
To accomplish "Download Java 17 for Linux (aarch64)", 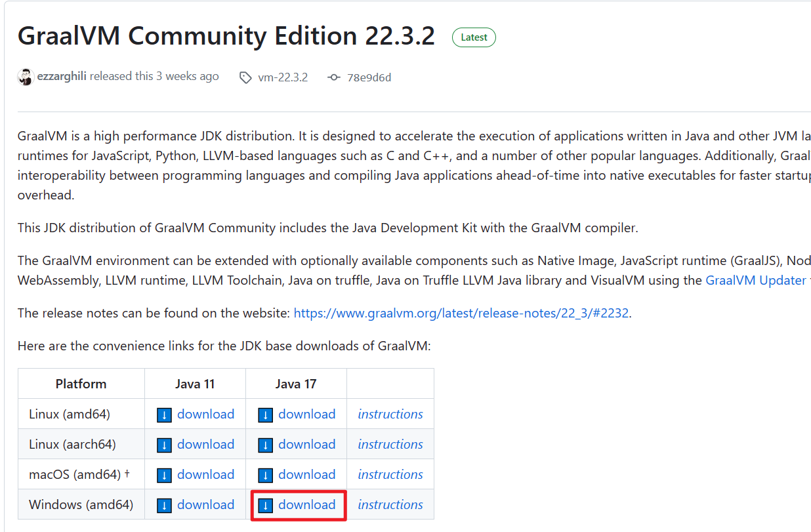I will (x=306, y=444).
